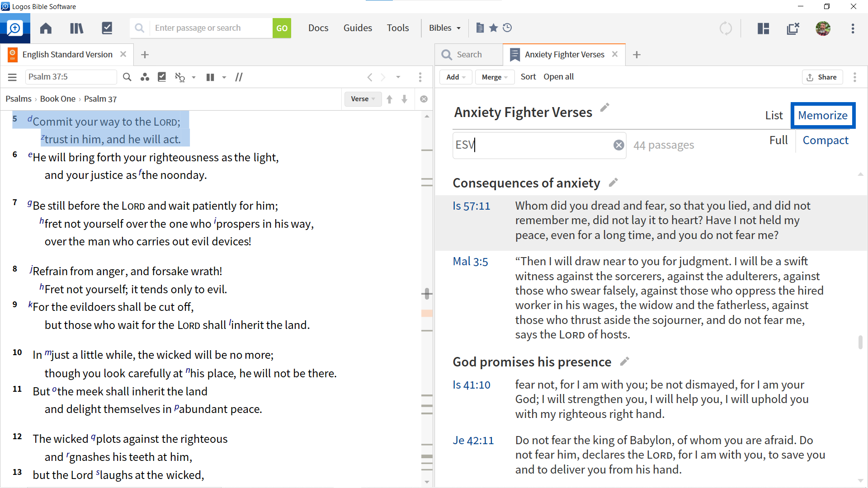The height and width of the screenshot is (488, 868).
Task: Open the Is 41:10 reference link
Action: (x=472, y=385)
